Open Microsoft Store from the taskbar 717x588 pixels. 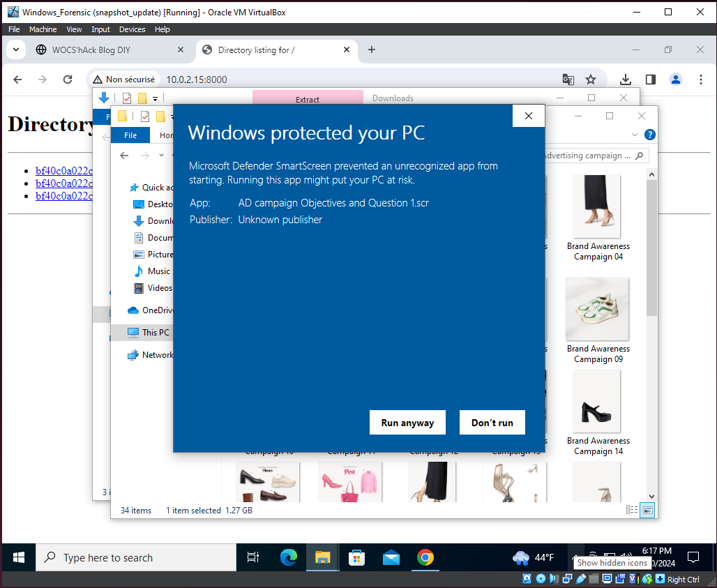356,557
